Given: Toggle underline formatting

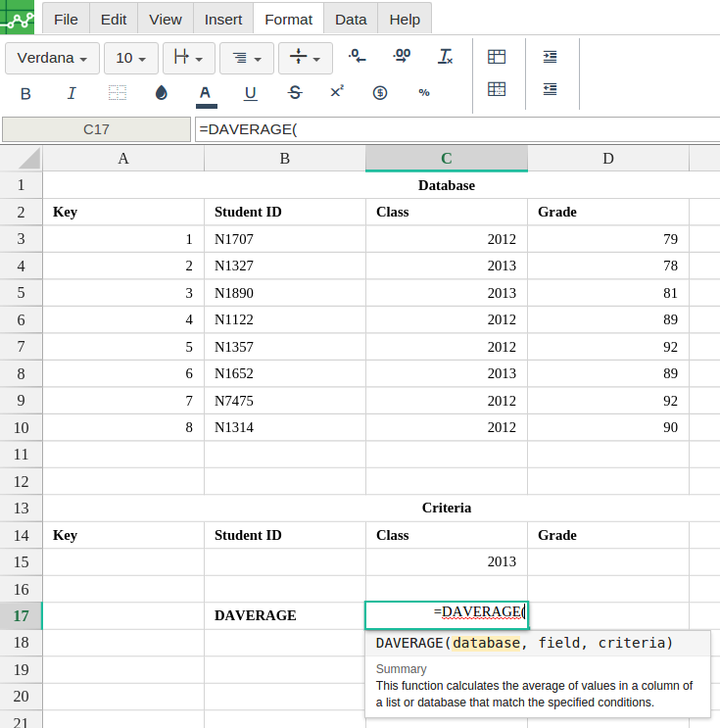Looking at the screenshot, I should click(x=251, y=93).
